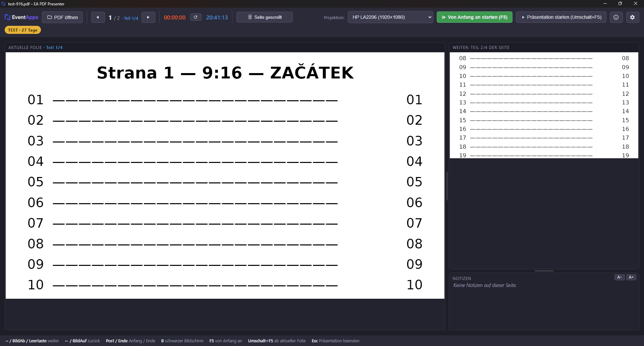Click the 00:00:00 elapsed timer
Screen dimensions: 644x346
pos(174,17)
